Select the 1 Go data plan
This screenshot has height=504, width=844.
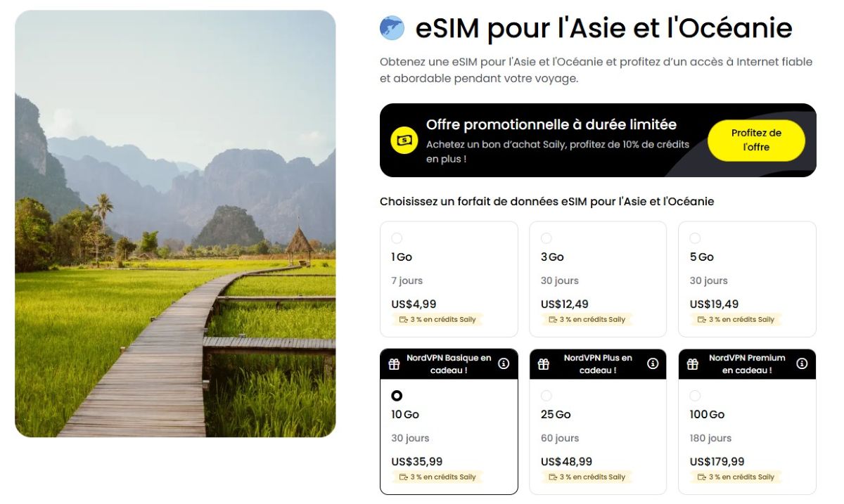coord(397,238)
